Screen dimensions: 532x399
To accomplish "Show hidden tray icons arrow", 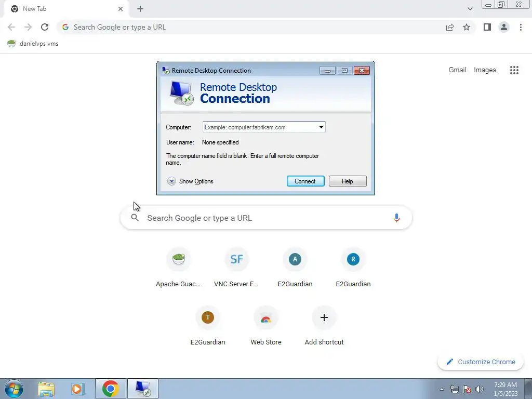I will click(x=442, y=389).
